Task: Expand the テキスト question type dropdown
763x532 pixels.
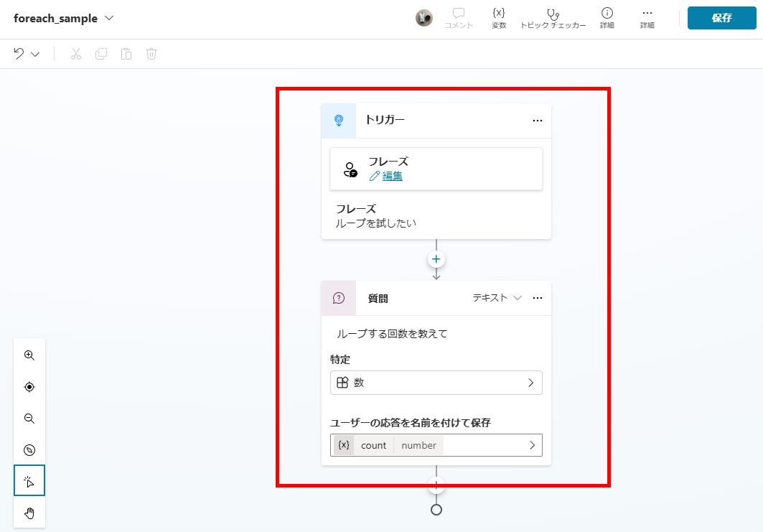Action: click(x=497, y=298)
